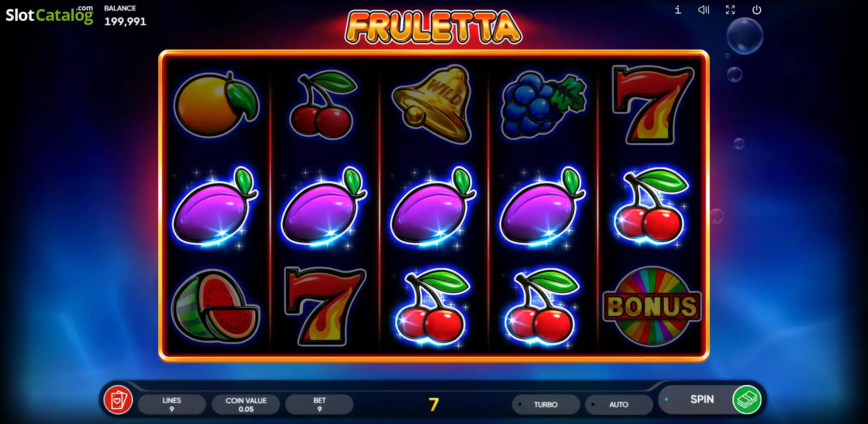Click the SlotCatalog.com logo
The height and width of the screenshot is (424, 868).
[x=49, y=15]
